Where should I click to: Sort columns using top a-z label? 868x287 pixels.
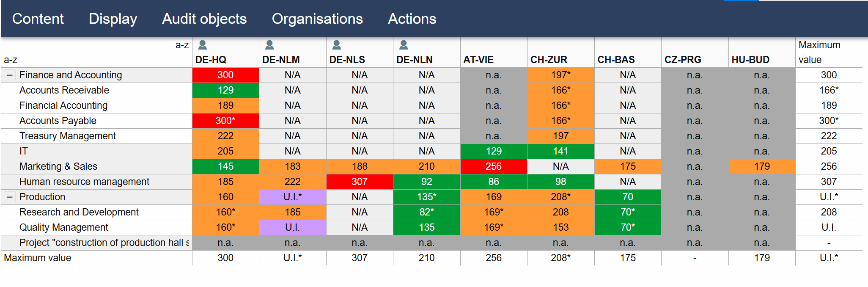pyautogui.click(x=182, y=45)
